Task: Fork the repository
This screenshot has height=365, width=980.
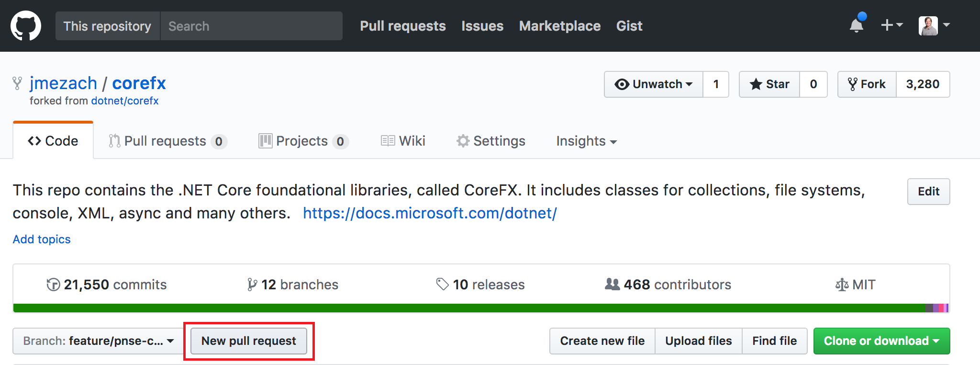Action: tap(867, 84)
